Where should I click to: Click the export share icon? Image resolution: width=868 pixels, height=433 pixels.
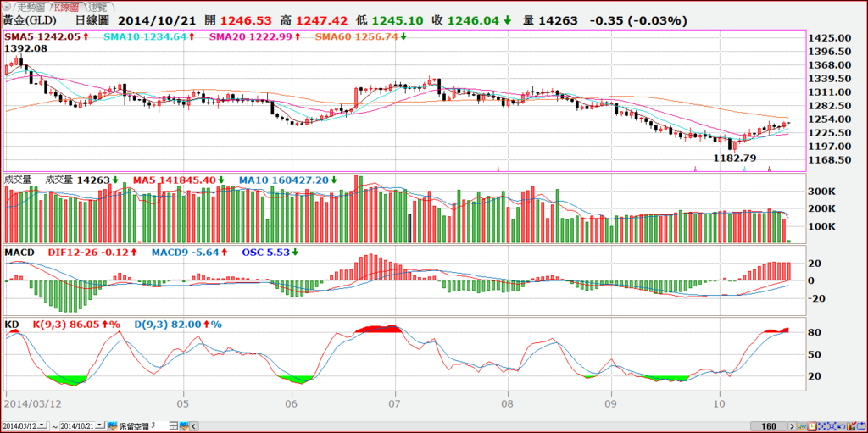861,426
